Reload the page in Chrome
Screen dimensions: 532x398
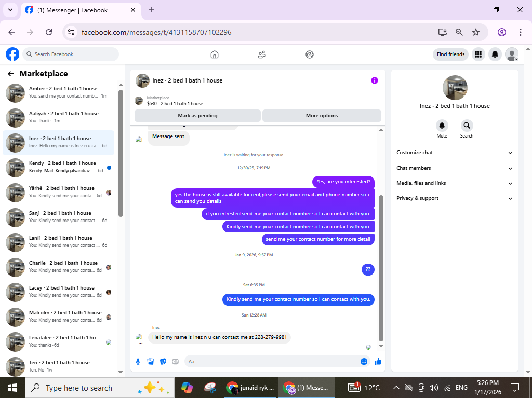[x=49, y=32]
